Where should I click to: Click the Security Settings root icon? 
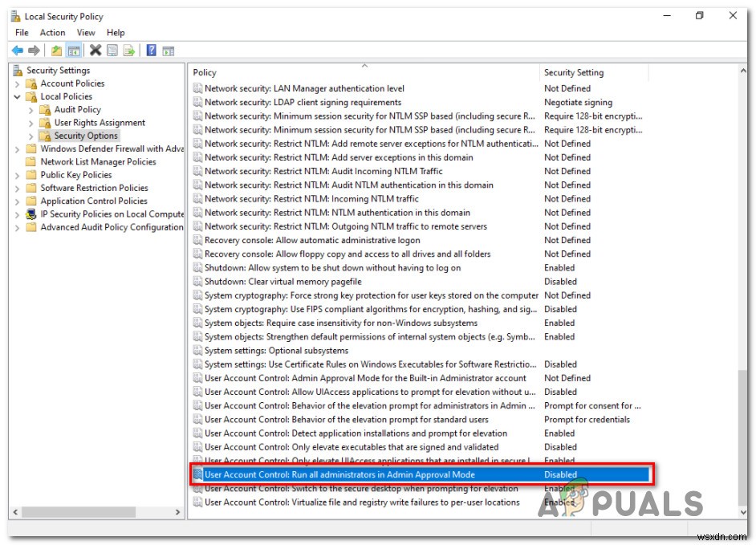(x=18, y=71)
